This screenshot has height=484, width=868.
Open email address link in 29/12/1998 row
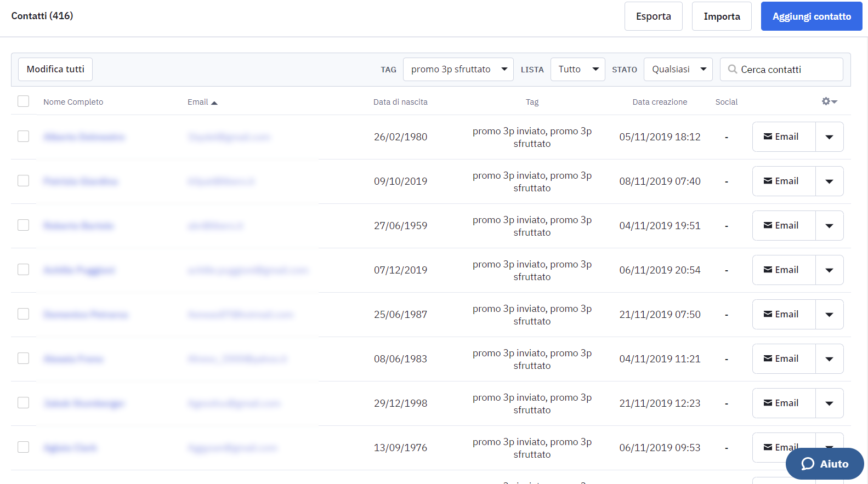pyautogui.click(x=234, y=403)
